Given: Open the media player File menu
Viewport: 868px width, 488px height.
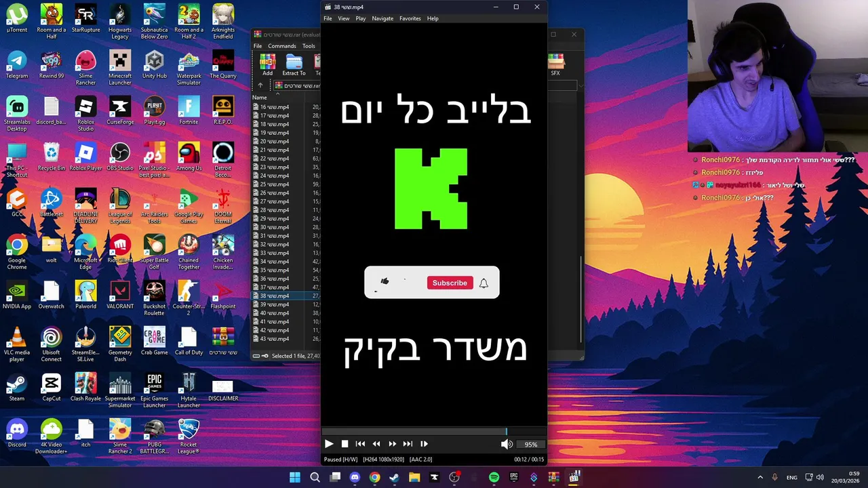Looking at the screenshot, I should point(328,18).
